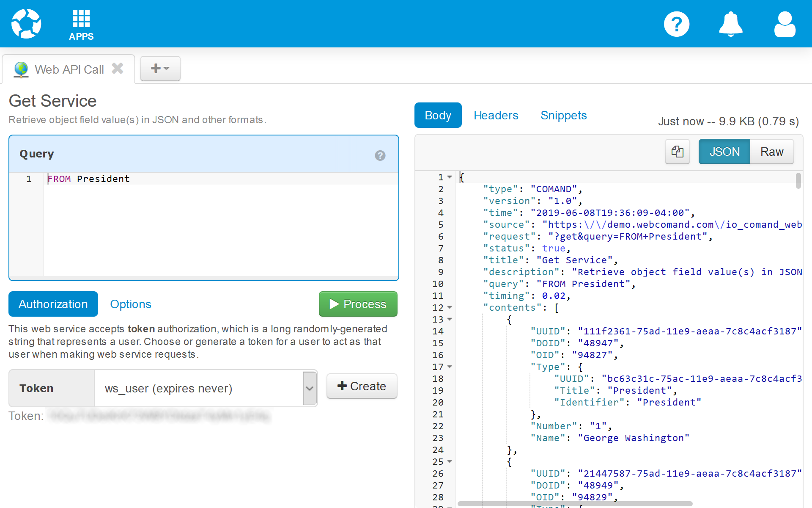Screen dimensions: 812x508
Task: Collapse the Type object fold arrow on line 17
Action: [450, 367]
